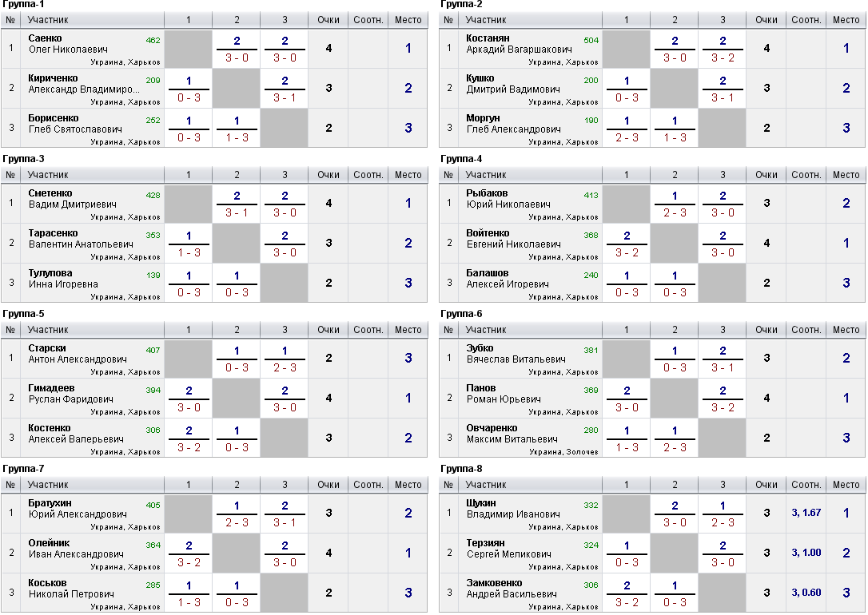This screenshot has height=615, width=868.
Task: Open player Тулупова Инна Игоревна
Action: pyautogui.click(x=63, y=278)
